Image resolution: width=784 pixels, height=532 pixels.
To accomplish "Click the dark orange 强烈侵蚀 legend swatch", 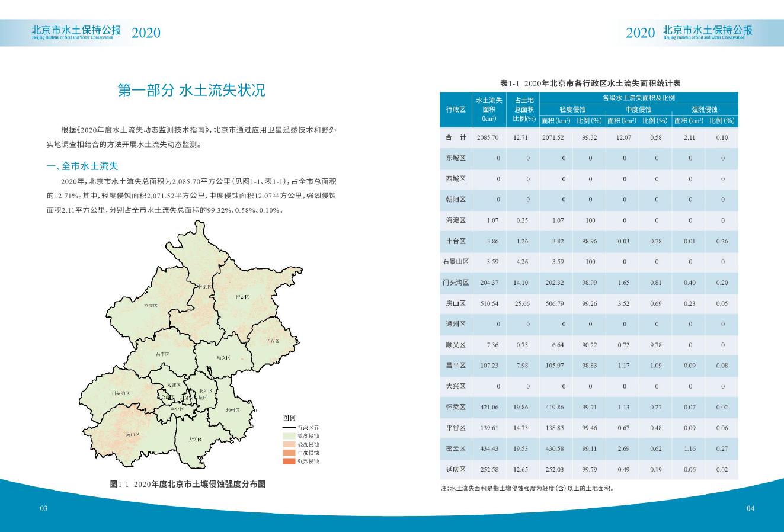I will pyautogui.click(x=289, y=461).
